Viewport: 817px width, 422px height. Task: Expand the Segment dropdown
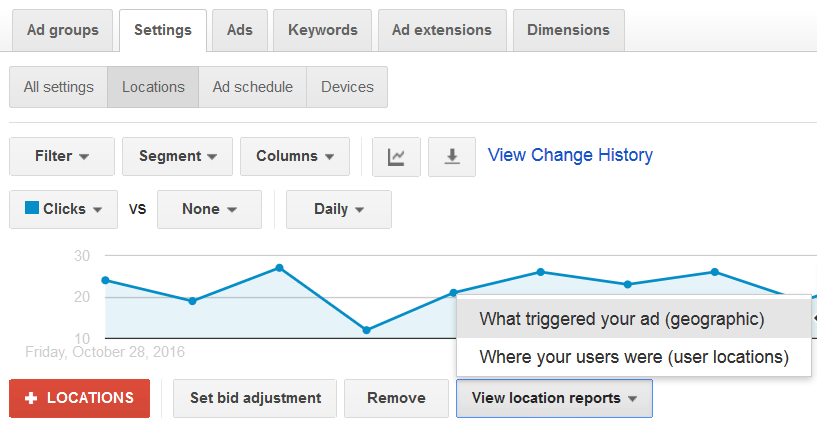click(177, 157)
